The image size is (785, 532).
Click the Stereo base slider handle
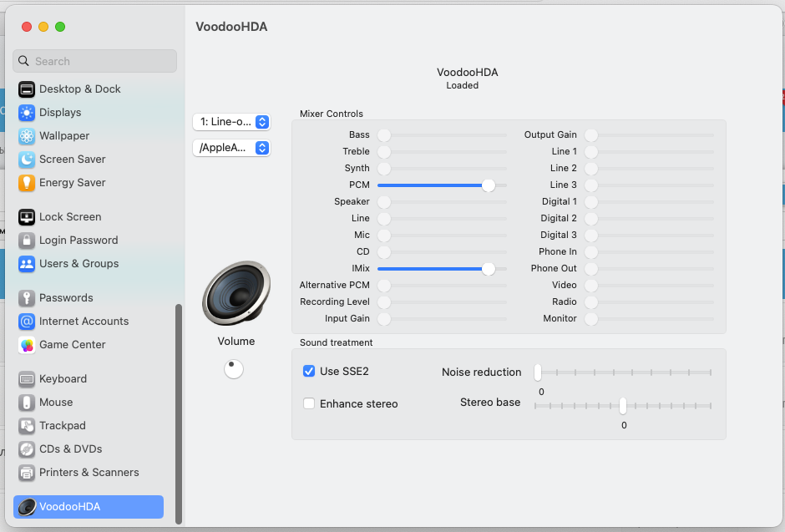pos(623,406)
